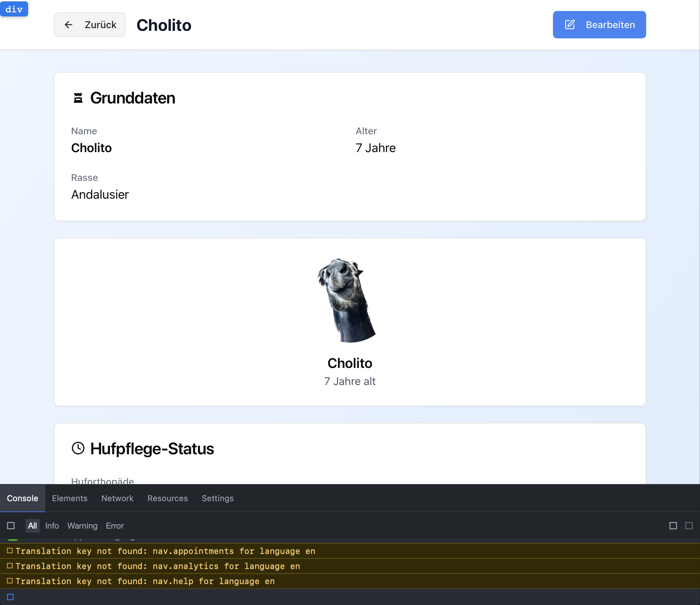Click the horse icon next to Grunddaten heading
Screen dimensions: 700x605
(x=78, y=98)
